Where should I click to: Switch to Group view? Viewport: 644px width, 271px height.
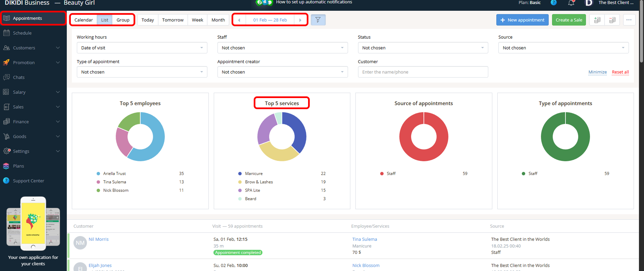coord(123,20)
